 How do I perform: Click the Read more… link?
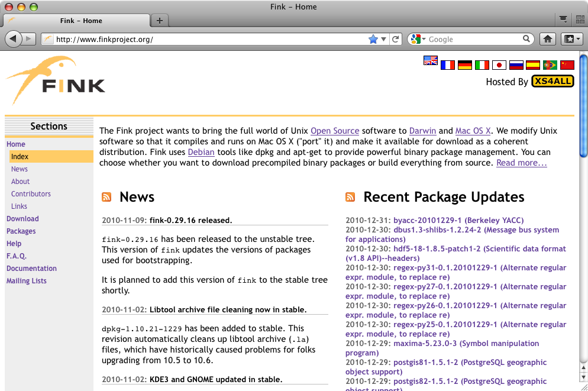tap(522, 163)
